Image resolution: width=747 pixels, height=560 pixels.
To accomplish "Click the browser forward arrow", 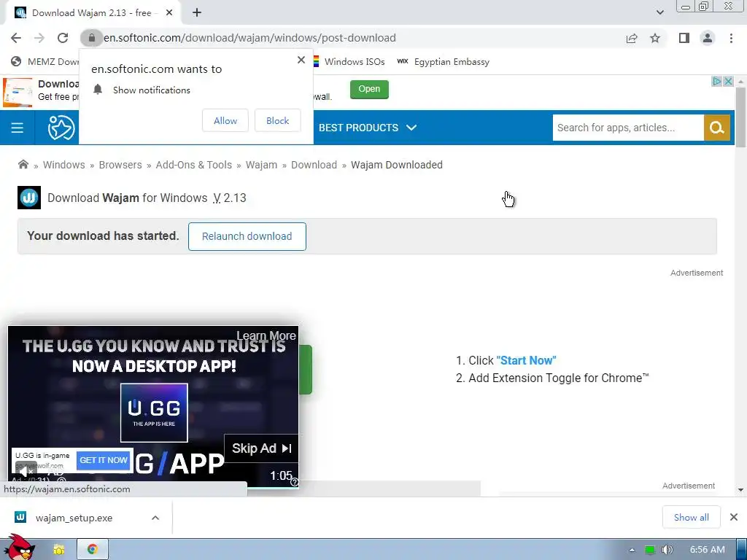I will (39, 38).
